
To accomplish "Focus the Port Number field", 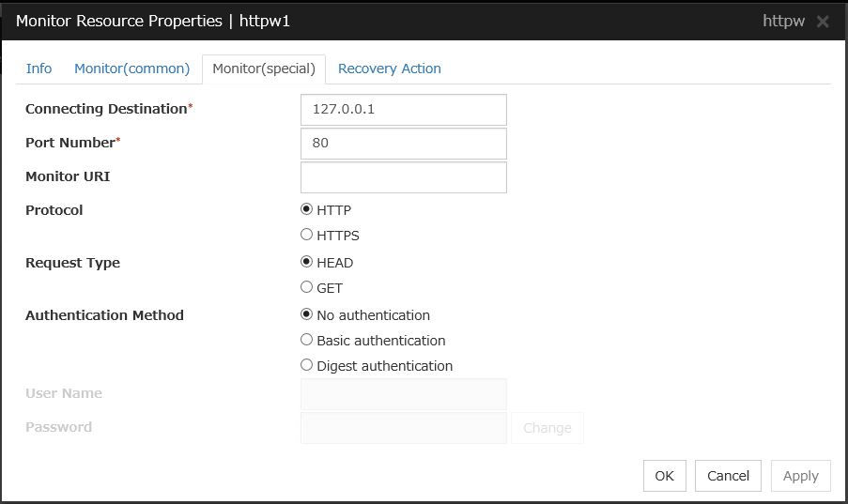I will click(x=403, y=144).
